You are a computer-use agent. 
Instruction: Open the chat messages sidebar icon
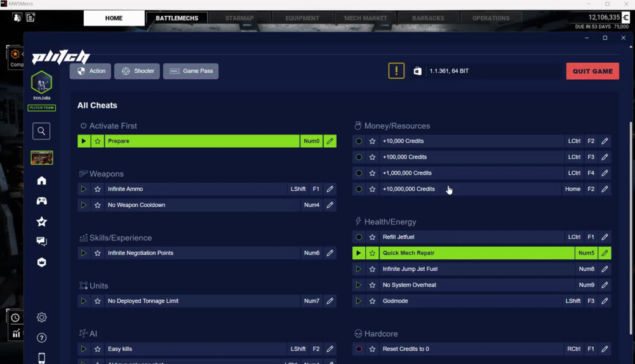pos(41,242)
